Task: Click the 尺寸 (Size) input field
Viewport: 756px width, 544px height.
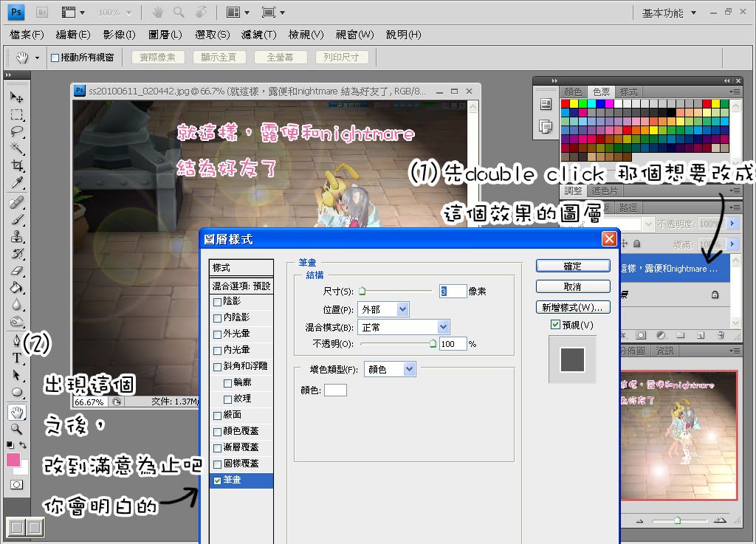Action: [453, 292]
